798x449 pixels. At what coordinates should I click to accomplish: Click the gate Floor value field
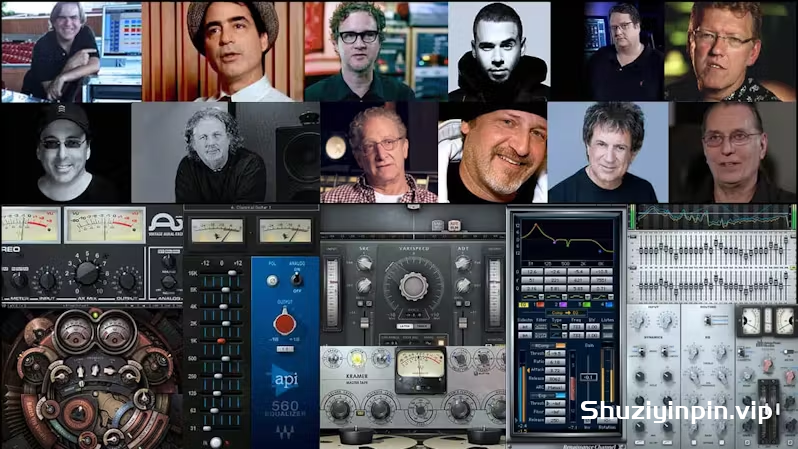pyautogui.click(x=555, y=411)
